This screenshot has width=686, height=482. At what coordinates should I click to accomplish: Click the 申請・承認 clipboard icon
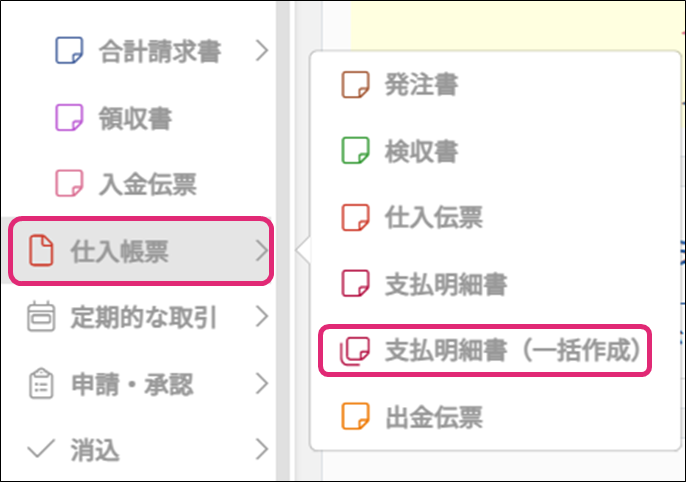tap(40, 384)
